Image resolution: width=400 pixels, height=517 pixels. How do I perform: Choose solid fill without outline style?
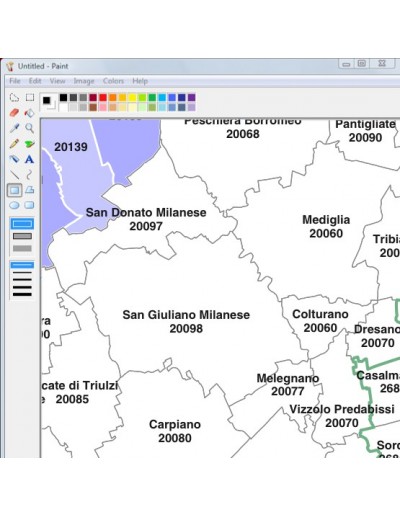(x=22, y=248)
